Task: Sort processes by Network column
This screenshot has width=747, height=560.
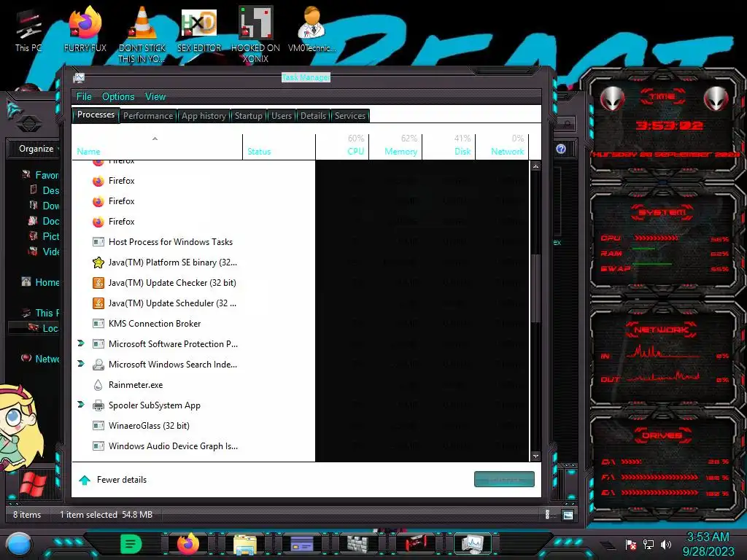Action: tap(503, 145)
